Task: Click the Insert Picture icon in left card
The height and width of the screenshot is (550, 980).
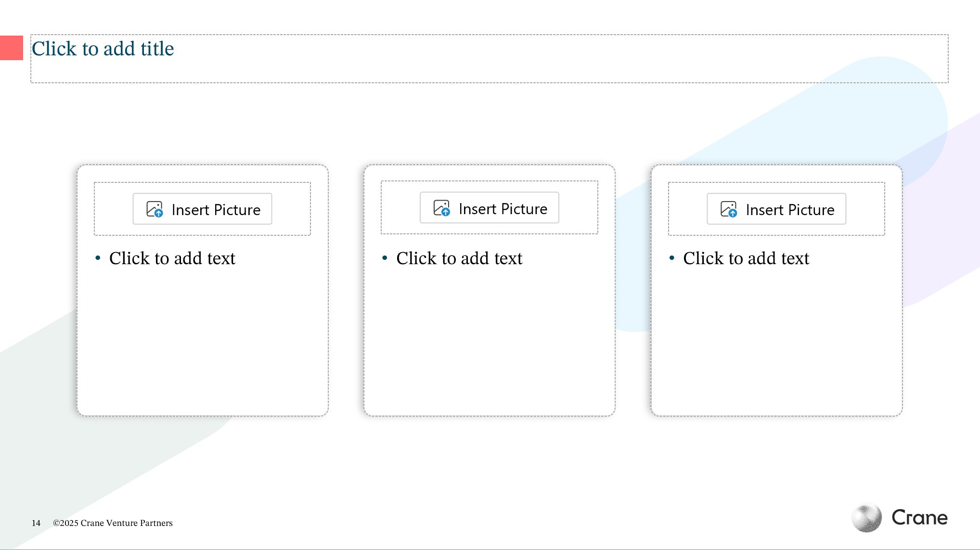Action: 155,209
